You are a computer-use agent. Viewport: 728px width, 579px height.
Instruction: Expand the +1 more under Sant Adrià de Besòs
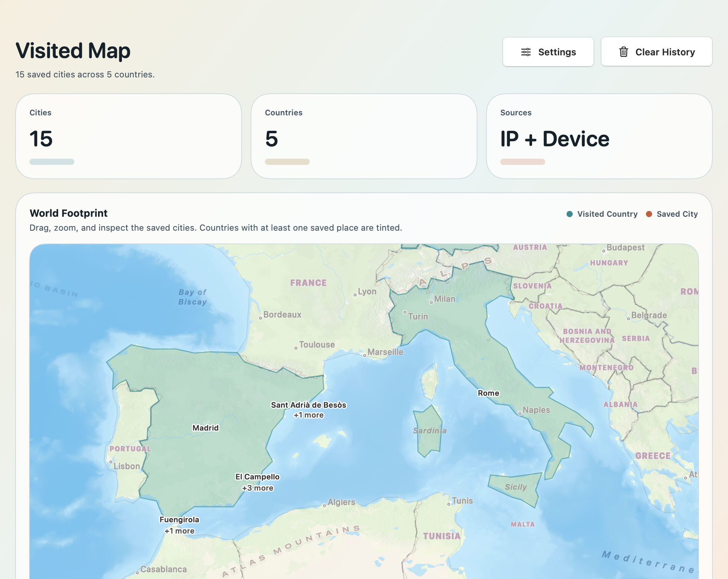pyautogui.click(x=308, y=415)
